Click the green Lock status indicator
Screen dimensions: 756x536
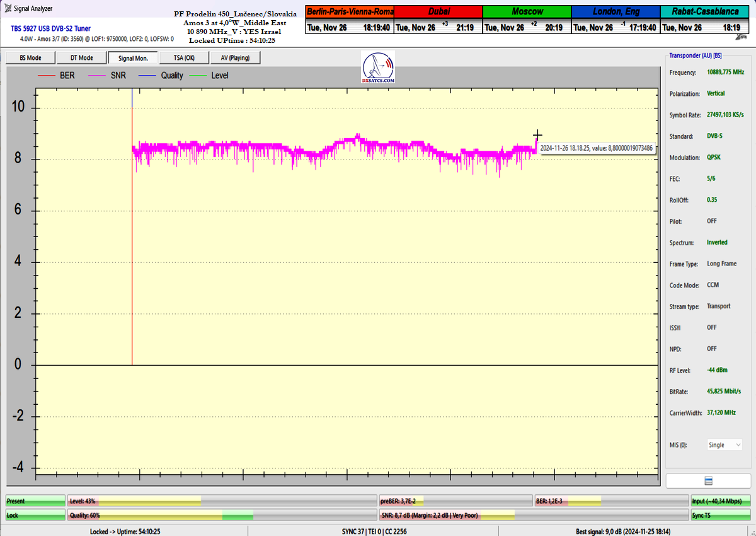tap(35, 515)
